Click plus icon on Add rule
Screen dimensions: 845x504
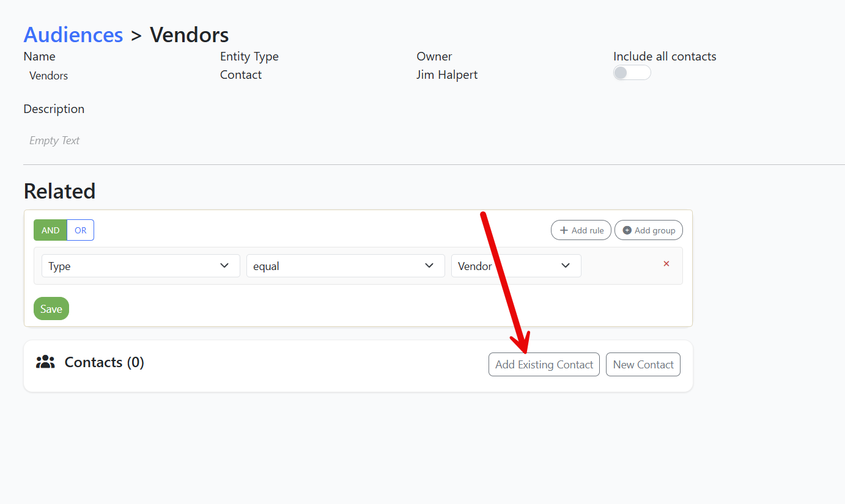coord(564,230)
